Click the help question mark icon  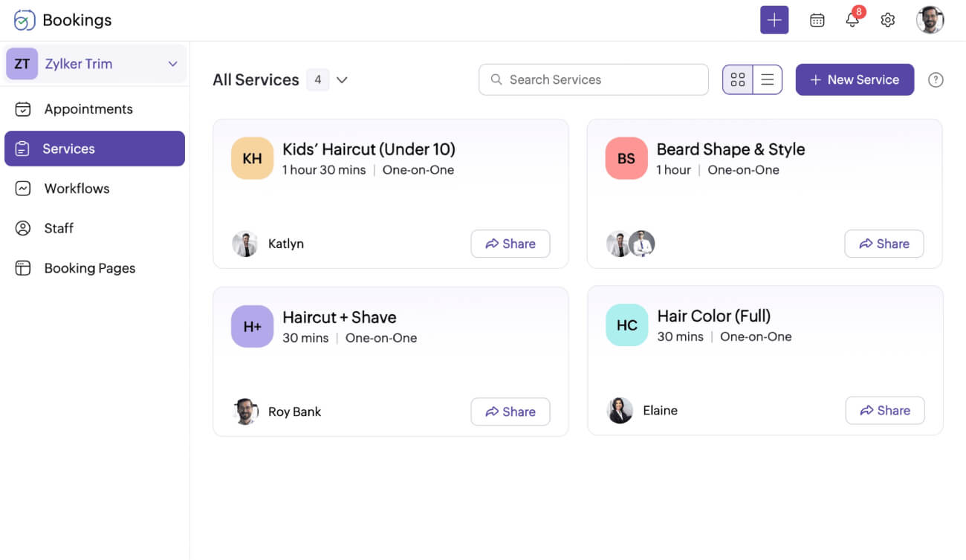(x=936, y=80)
